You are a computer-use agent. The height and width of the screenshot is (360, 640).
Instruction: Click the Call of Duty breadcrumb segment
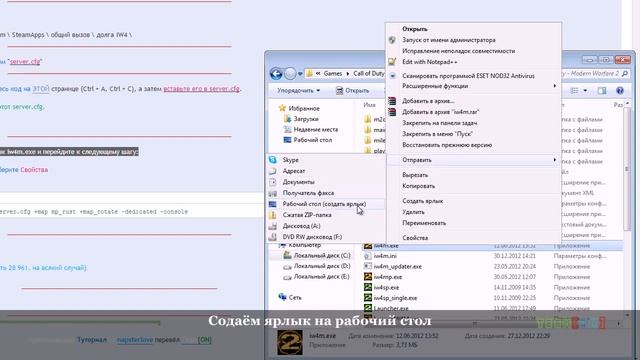(x=369, y=74)
